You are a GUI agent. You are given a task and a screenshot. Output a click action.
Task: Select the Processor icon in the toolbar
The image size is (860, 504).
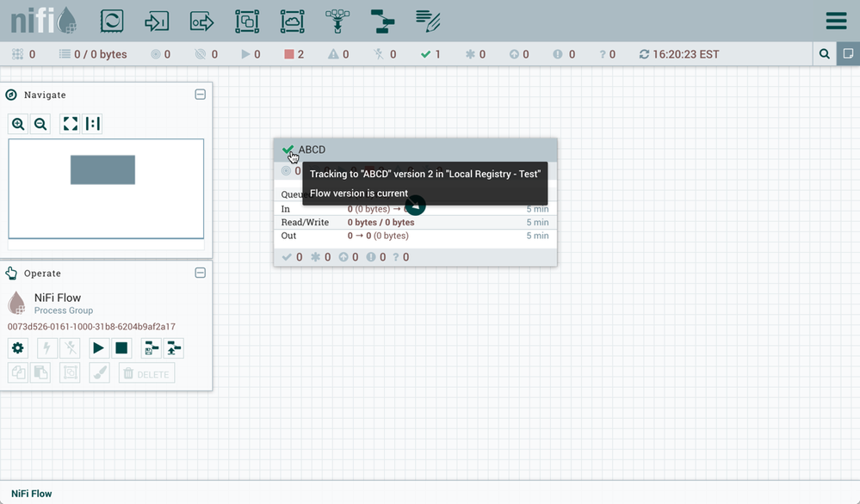(112, 21)
